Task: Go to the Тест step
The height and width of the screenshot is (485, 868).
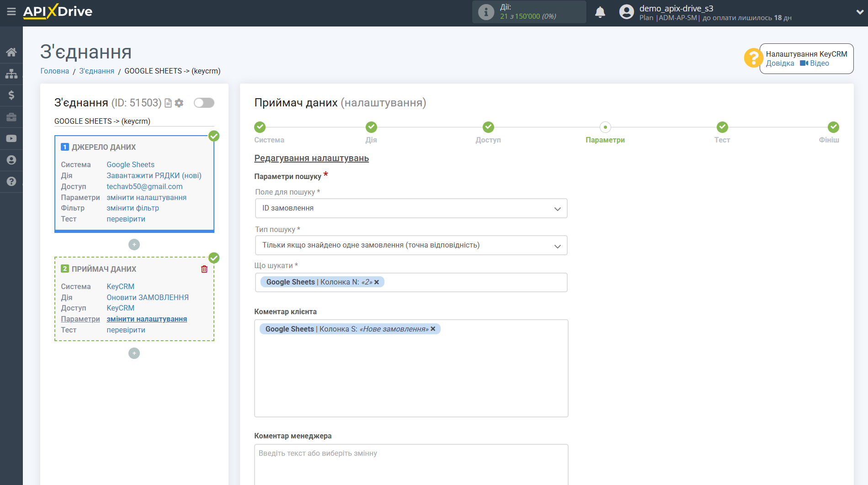Action: pyautogui.click(x=722, y=127)
